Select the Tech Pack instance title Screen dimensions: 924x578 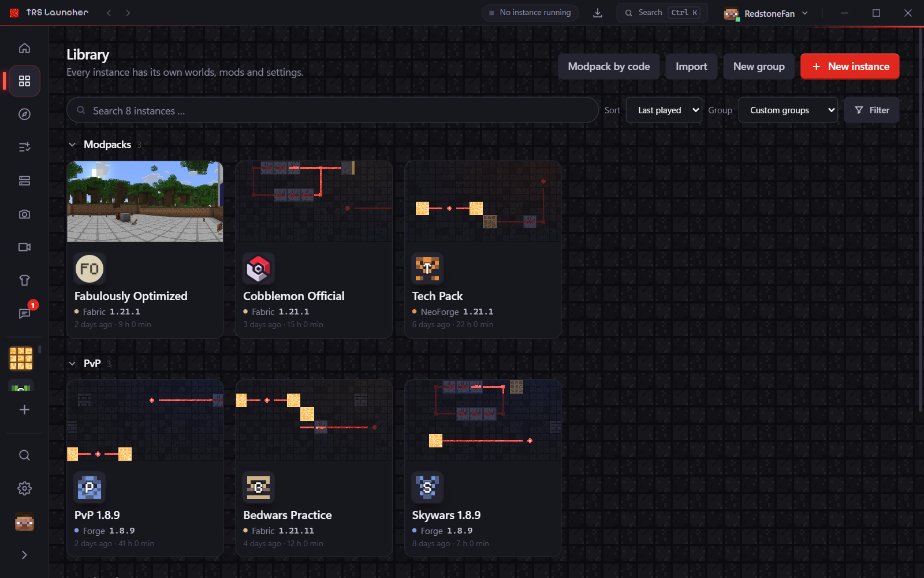pos(437,296)
